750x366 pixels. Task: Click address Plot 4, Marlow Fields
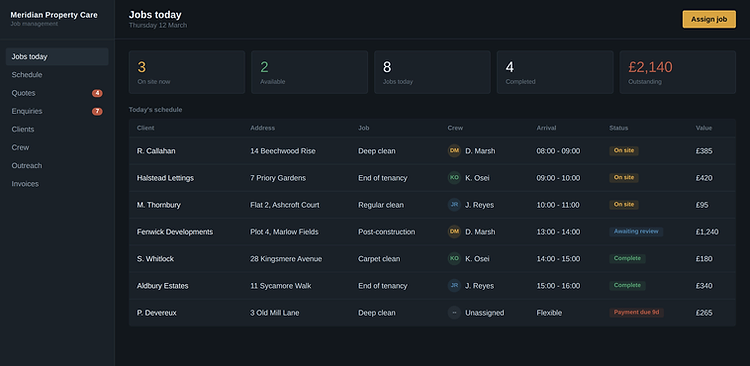(x=284, y=232)
